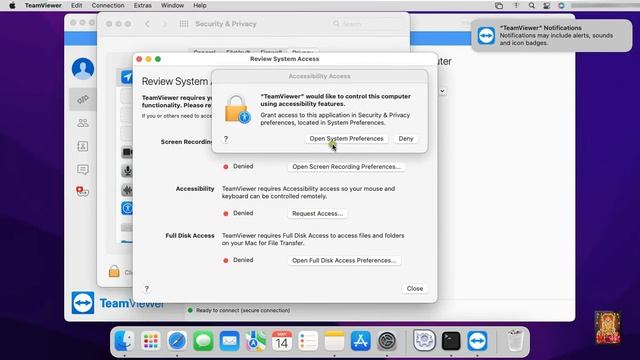Viewport: 640px width, 360px height.
Task: Launch Safari from the Dock
Action: pos(177,340)
